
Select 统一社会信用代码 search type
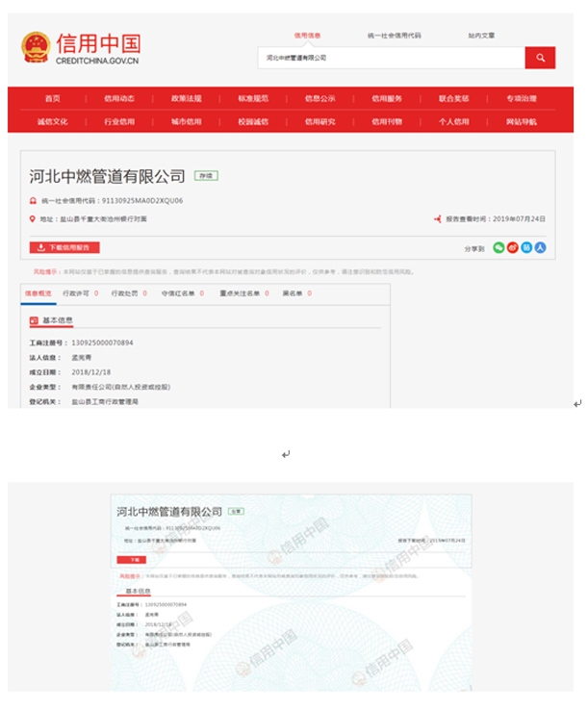tap(394, 36)
